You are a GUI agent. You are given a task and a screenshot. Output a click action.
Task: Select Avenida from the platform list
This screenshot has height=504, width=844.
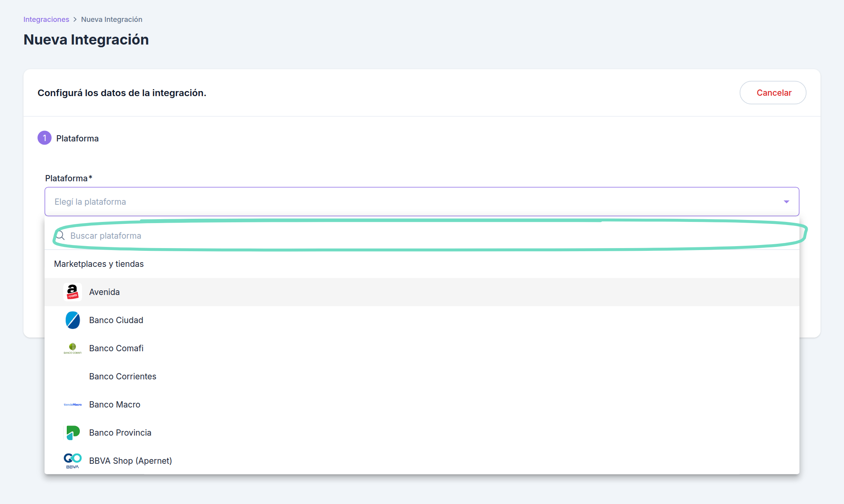point(422,292)
